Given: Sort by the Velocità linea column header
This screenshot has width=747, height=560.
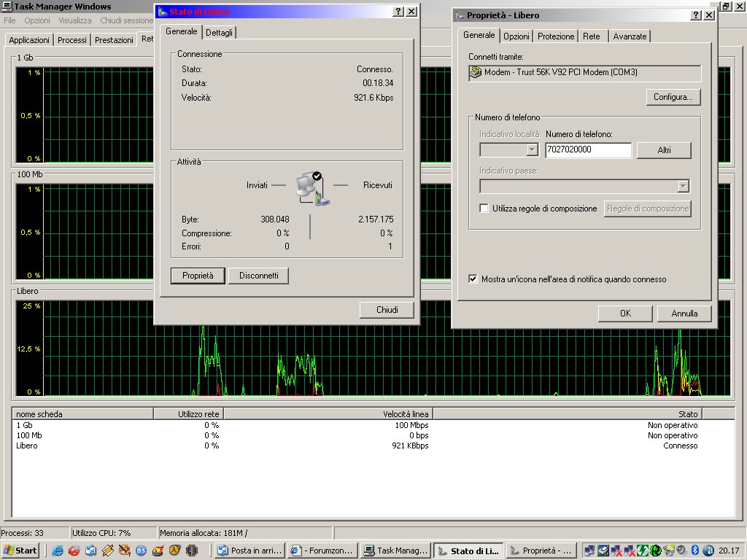Looking at the screenshot, I should coord(328,413).
